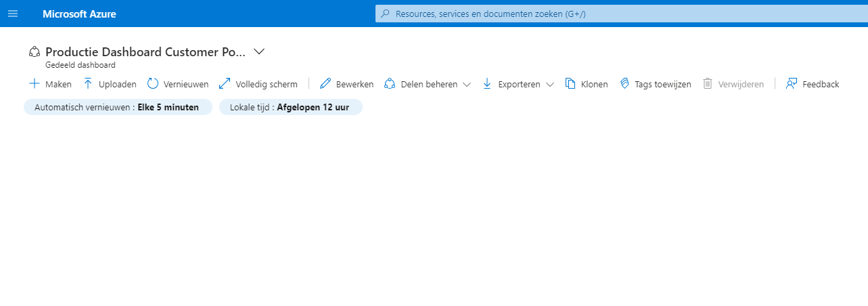Click the Klonen label
Screen dimensions: 868x306
click(595, 85)
